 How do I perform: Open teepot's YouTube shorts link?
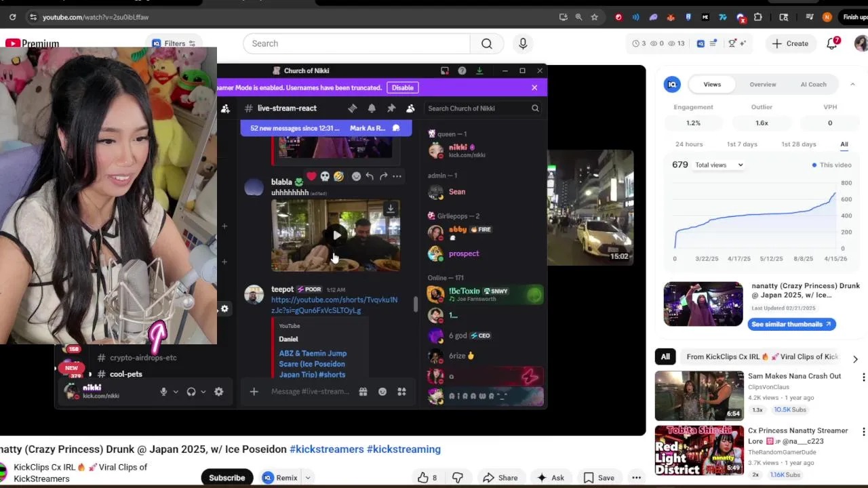click(x=334, y=305)
